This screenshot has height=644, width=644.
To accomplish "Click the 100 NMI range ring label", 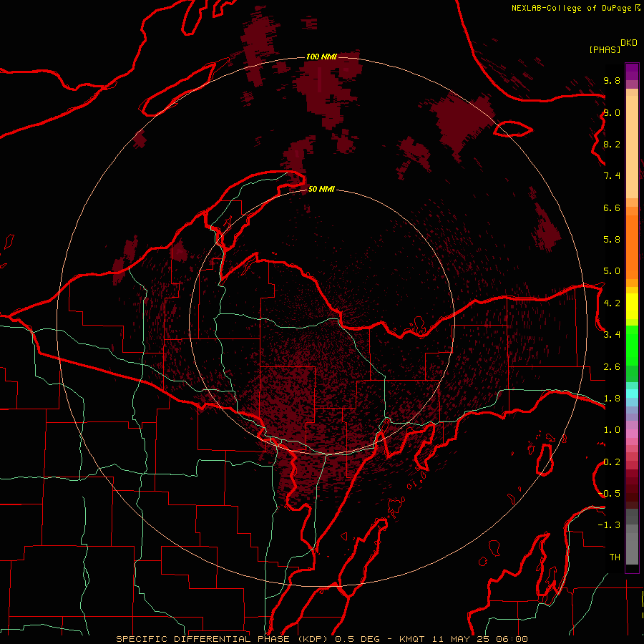I will click(x=321, y=57).
